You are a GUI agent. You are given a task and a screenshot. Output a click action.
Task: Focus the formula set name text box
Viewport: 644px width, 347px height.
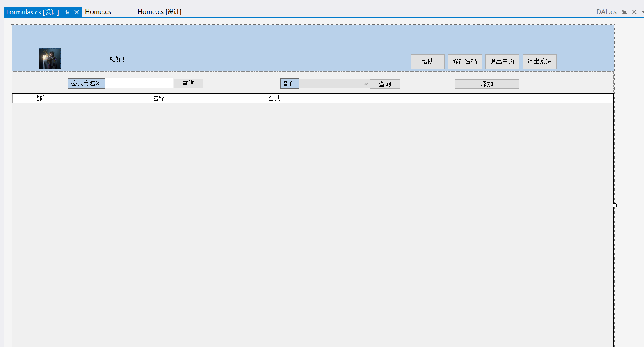pyautogui.click(x=139, y=83)
